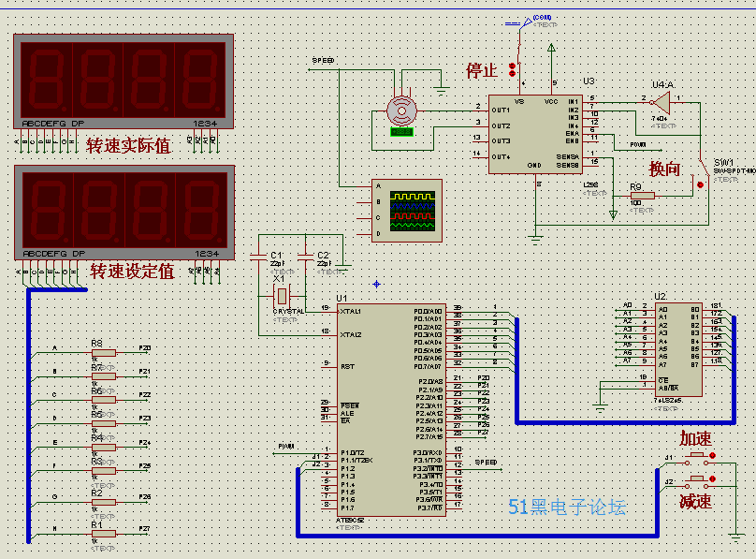
Task: Select the (COM) terminal at the top
Action: point(527,22)
